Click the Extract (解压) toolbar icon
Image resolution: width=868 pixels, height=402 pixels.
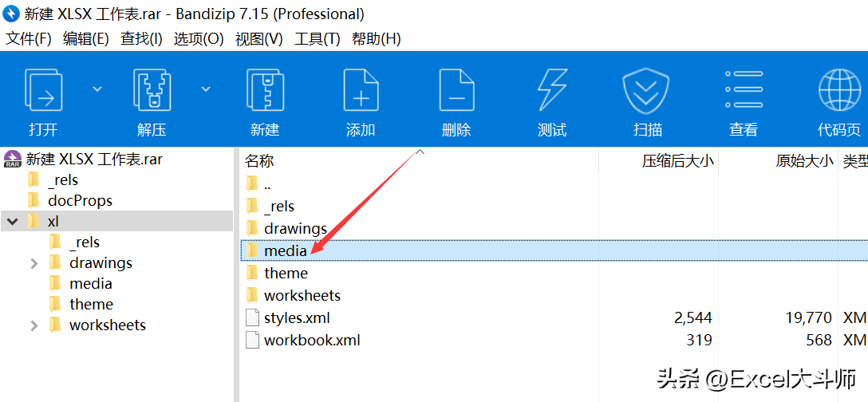(x=151, y=89)
